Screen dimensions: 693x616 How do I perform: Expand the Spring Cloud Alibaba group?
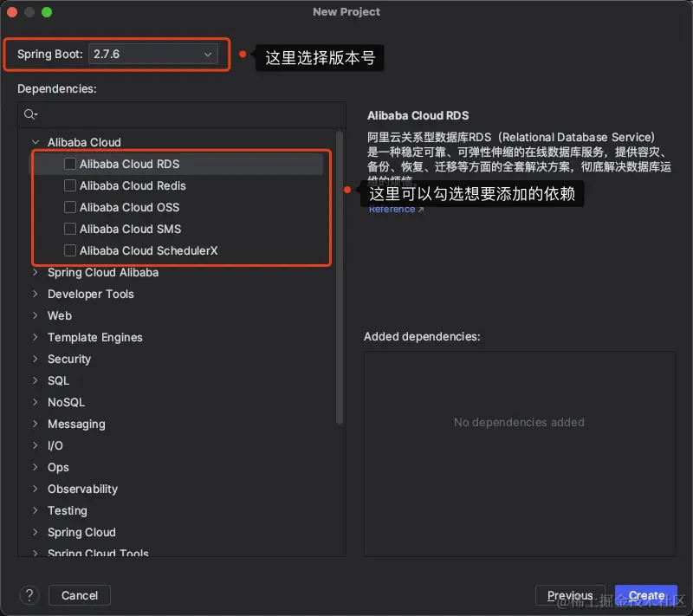click(36, 272)
